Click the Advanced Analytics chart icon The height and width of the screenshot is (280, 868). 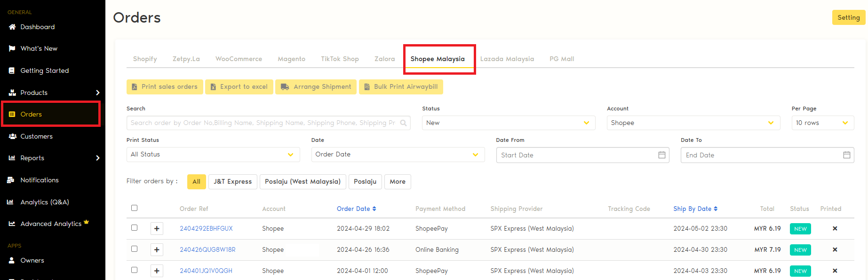[12, 224]
